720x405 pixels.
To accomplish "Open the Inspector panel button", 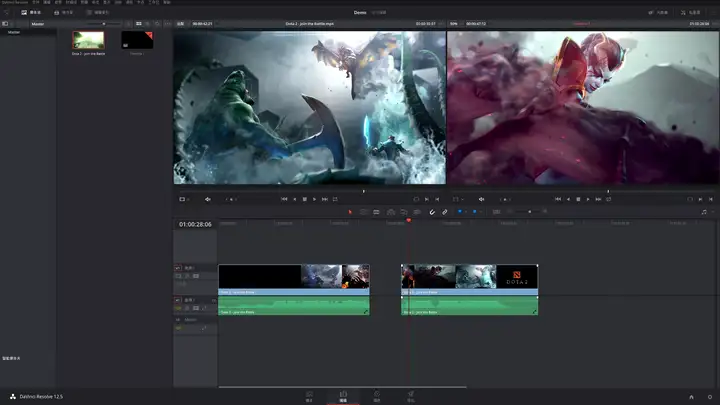I will tap(691, 12).
